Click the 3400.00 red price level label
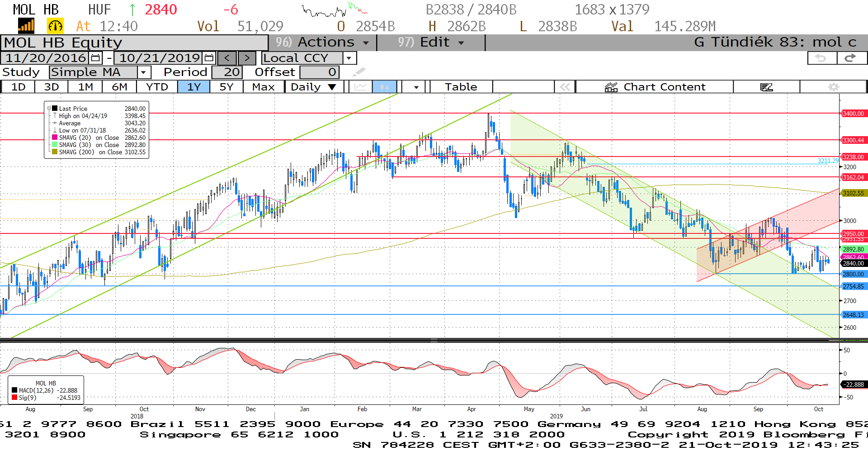Viewport: 868px width, 470px height. click(x=853, y=114)
